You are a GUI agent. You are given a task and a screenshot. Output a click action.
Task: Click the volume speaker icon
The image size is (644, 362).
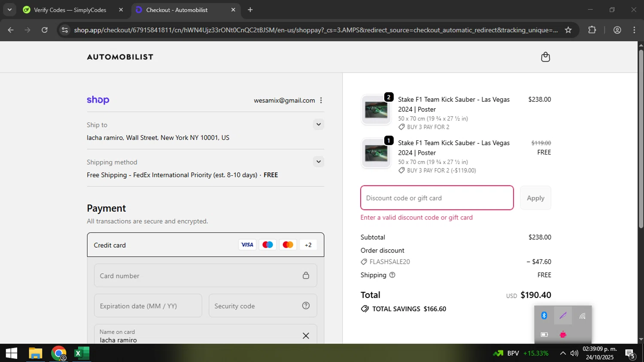tap(574, 353)
